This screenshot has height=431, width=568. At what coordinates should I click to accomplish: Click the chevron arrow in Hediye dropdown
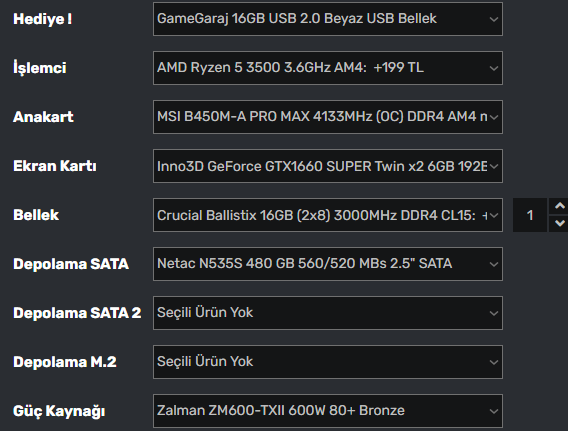[493, 19]
